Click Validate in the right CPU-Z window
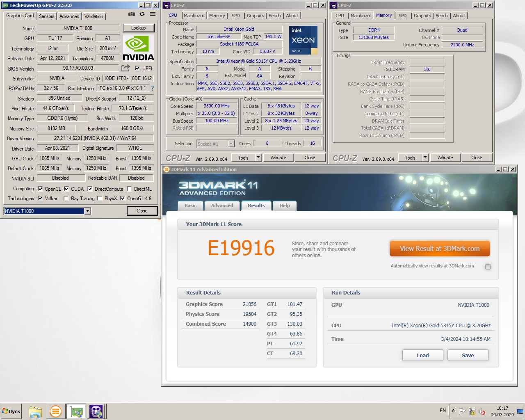The height and width of the screenshot is (420, 525). click(445, 157)
